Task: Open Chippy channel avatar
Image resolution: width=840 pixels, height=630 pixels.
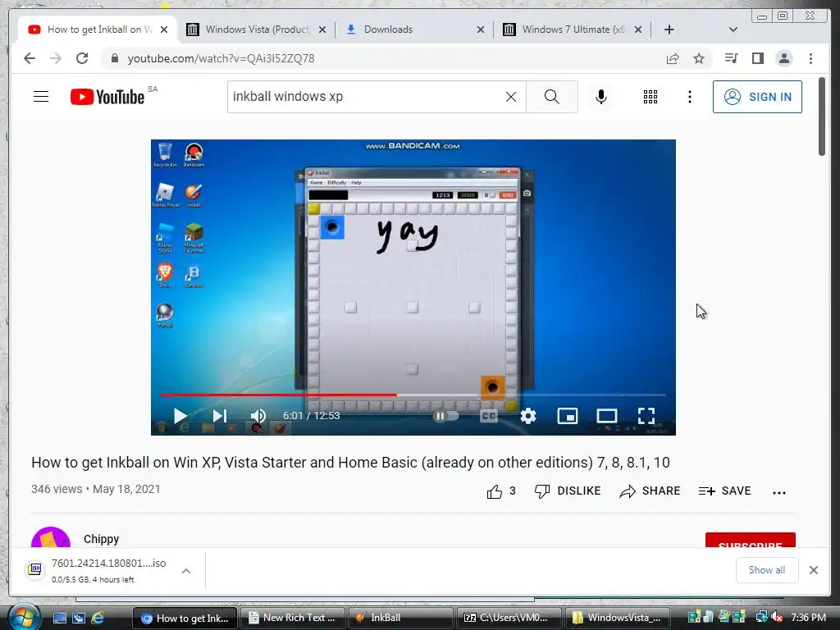Action: click(51, 537)
